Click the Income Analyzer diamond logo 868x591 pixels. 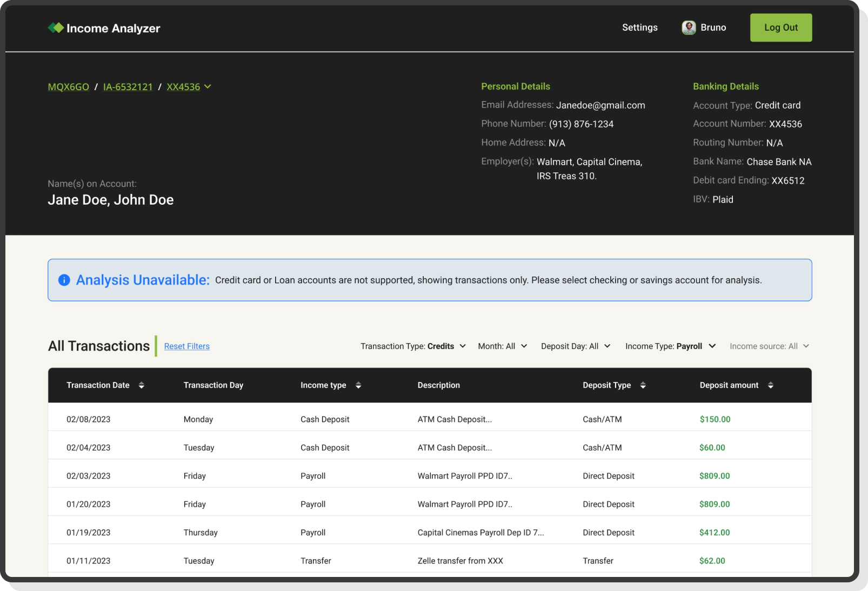[x=56, y=27]
